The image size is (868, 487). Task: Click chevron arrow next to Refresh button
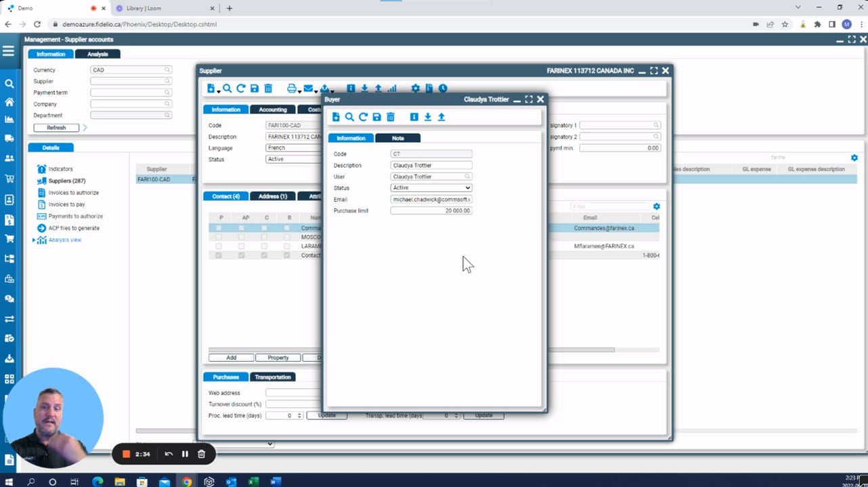[x=85, y=127]
